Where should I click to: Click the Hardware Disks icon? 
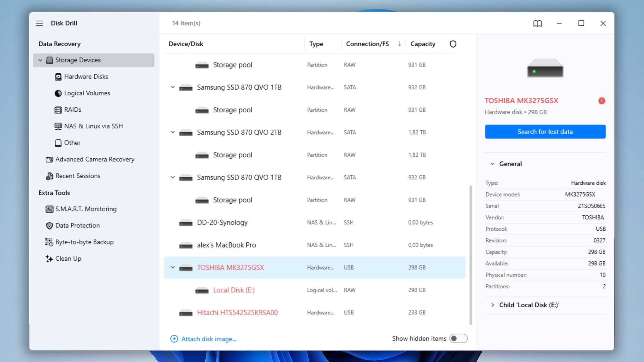coord(58,77)
